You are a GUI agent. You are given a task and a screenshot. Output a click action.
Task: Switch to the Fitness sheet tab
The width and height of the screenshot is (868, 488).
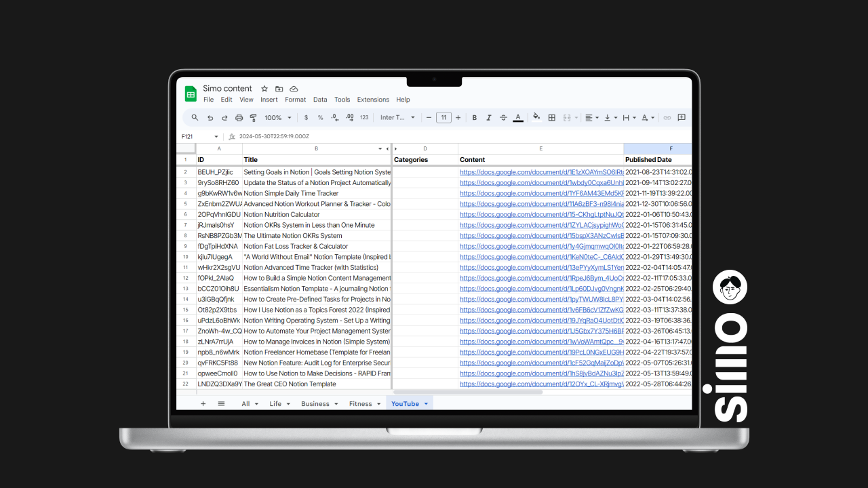click(361, 403)
